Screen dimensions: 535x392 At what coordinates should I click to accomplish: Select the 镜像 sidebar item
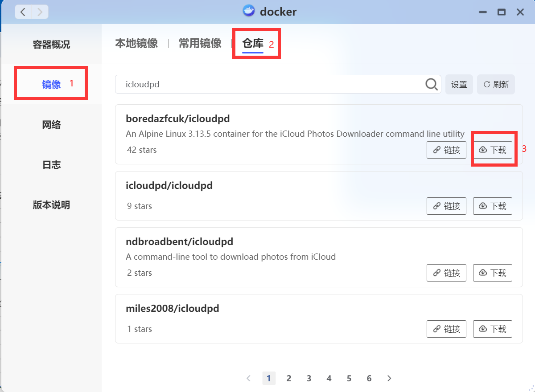[x=50, y=83]
